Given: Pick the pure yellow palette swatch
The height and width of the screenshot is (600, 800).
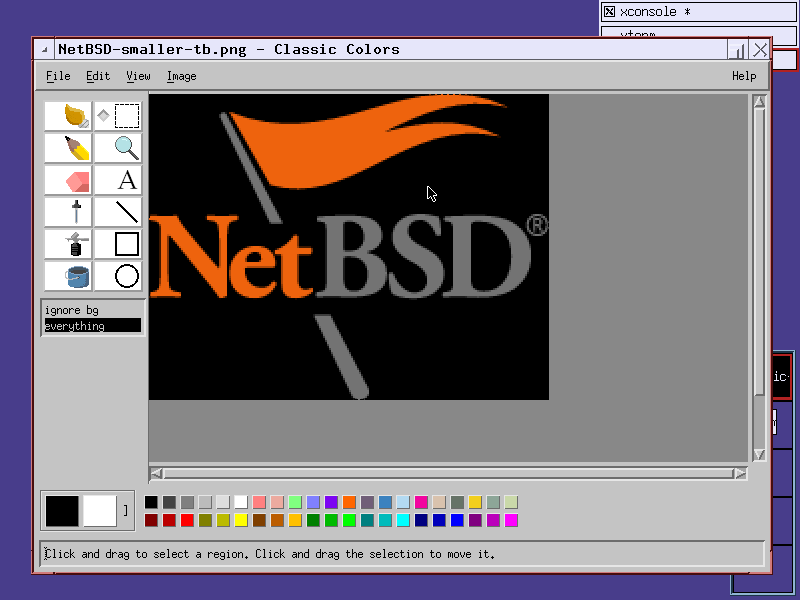Looking at the screenshot, I should pos(241,520).
